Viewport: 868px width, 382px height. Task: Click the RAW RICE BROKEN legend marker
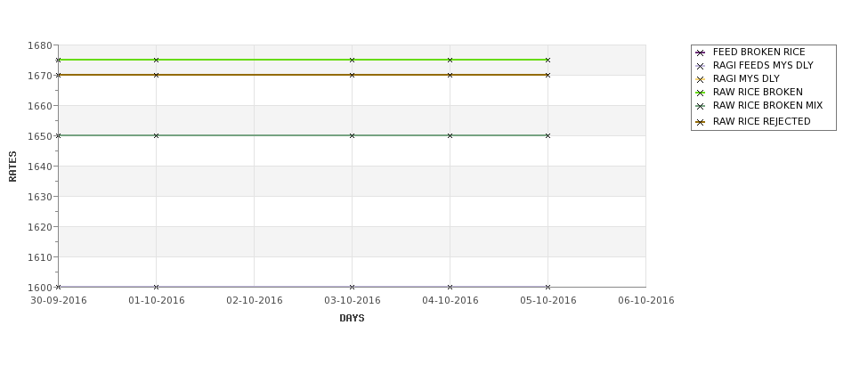tap(700, 93)
